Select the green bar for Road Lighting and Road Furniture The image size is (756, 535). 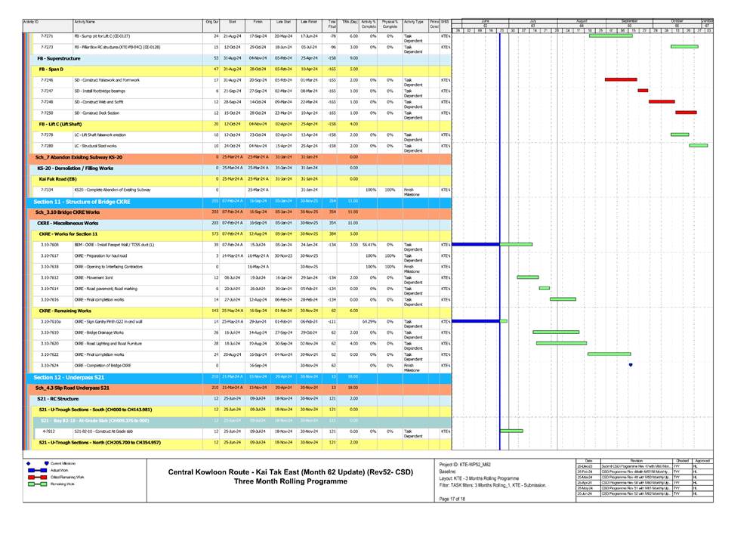pos(561,343)
